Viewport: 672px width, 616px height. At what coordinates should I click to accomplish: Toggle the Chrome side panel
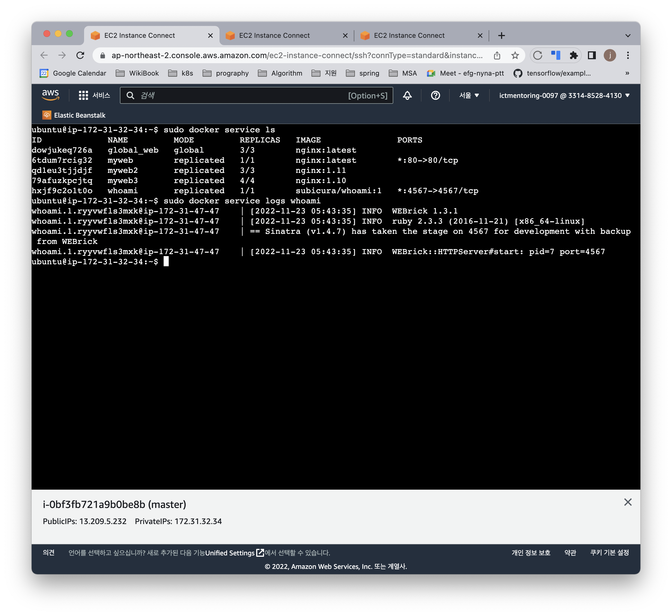click(592, 55)
